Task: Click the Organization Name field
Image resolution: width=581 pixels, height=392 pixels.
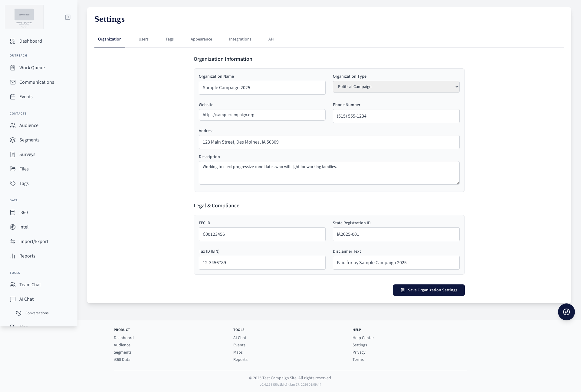Action: 262,88
